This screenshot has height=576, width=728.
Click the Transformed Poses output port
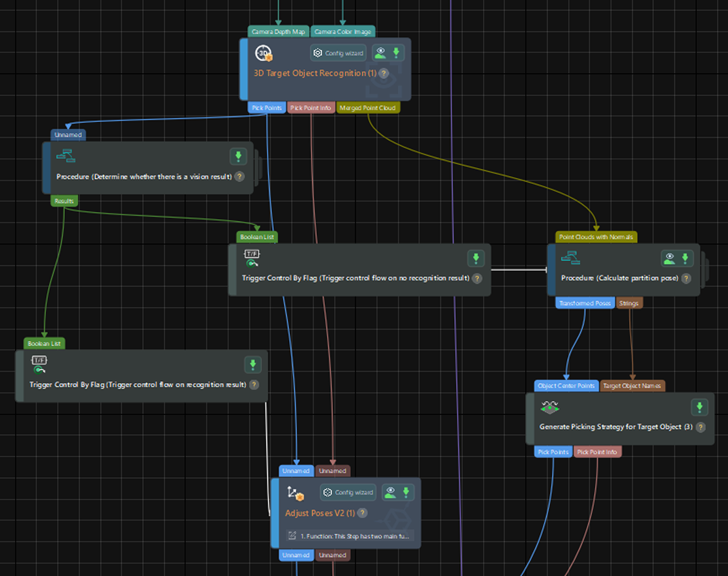coord(585,303)
